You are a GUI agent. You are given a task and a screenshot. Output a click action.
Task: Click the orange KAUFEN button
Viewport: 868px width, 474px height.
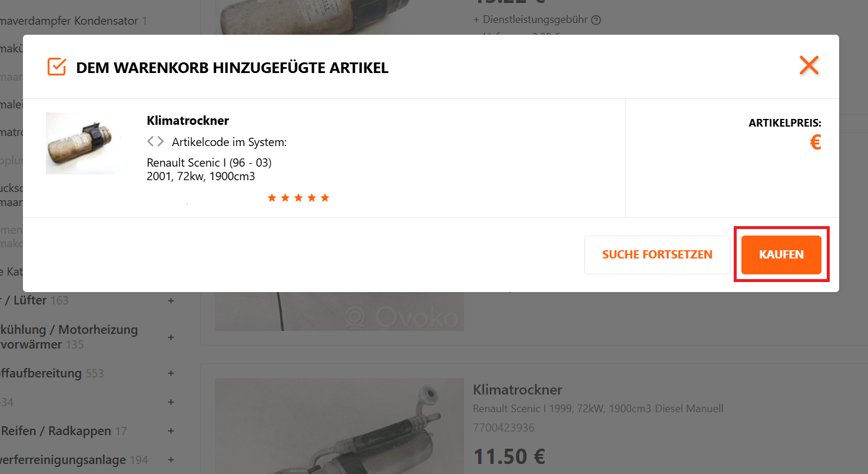[781, 255]
